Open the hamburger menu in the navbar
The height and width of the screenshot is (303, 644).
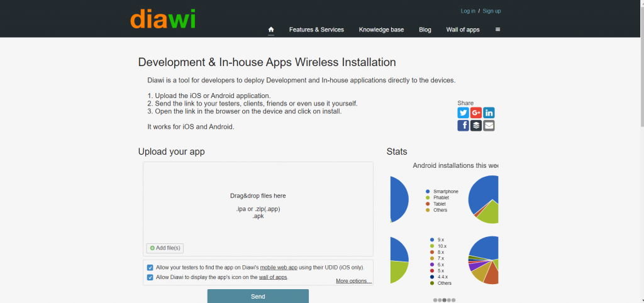point(498,30)
